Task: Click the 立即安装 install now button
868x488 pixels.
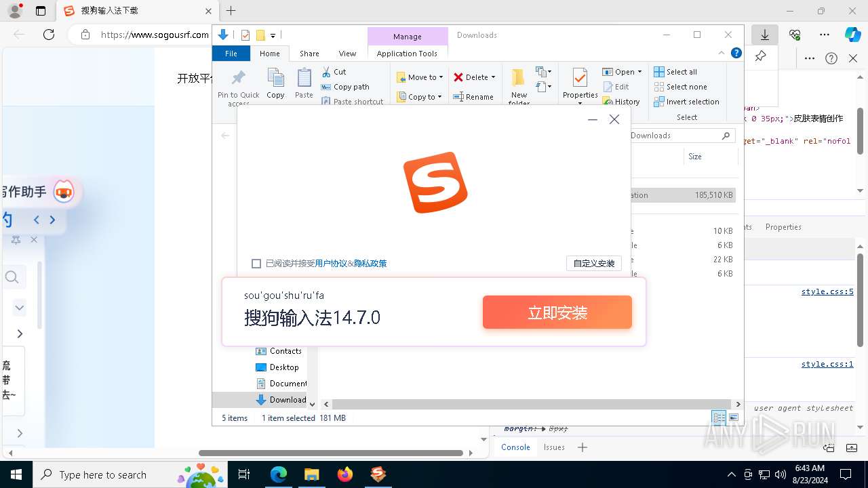Action: (x=557, y=312)
